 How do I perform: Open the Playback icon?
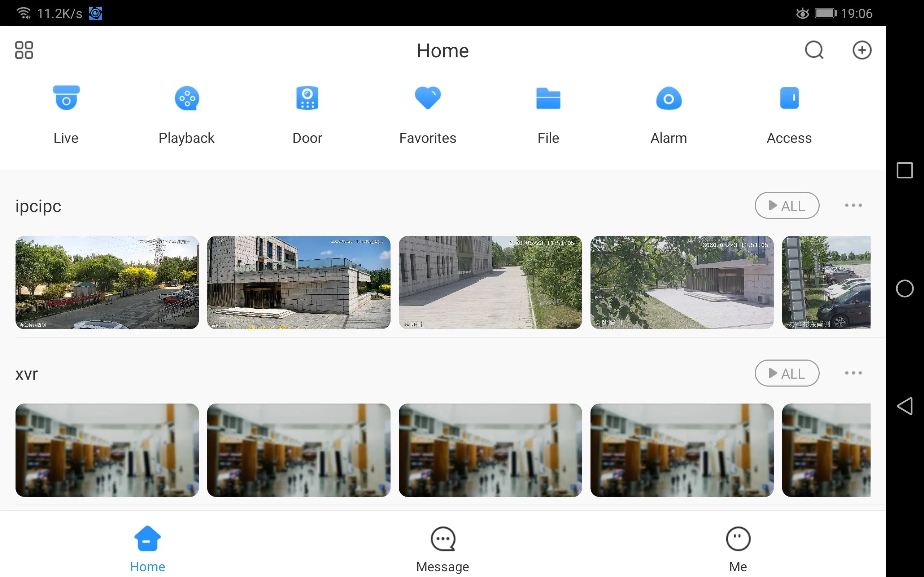pyautogui.click(x=187, y=98)
